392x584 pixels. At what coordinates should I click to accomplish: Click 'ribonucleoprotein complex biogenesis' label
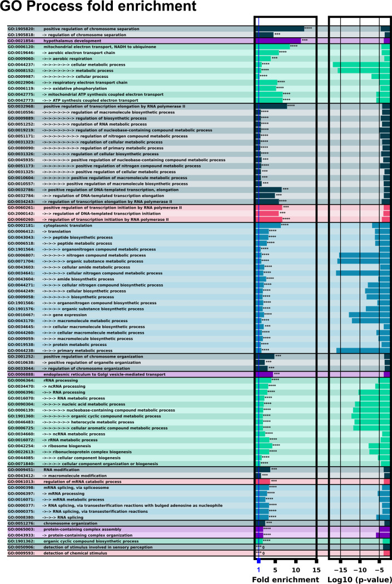point(92,452)
